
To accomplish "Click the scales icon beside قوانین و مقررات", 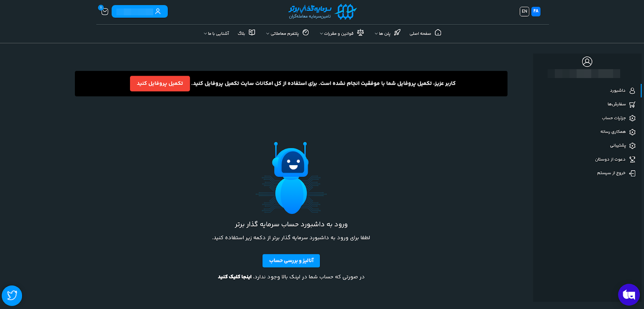I will 360,33.
